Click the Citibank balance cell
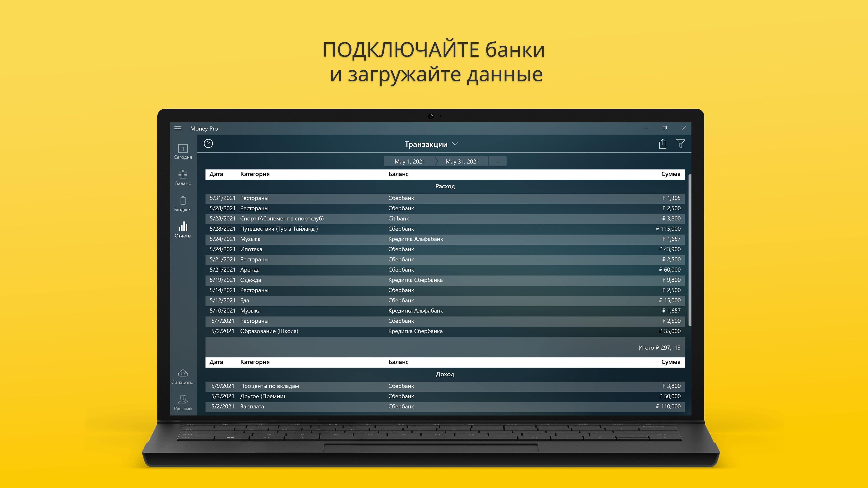 (x=399, y=218)
